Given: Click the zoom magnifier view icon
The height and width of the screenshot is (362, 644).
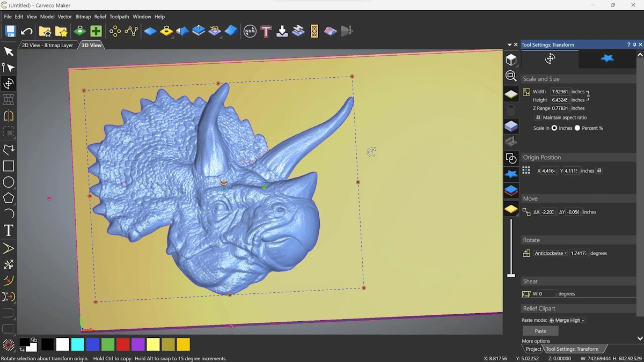Looking at the screenshot, I should coord(511,76).
